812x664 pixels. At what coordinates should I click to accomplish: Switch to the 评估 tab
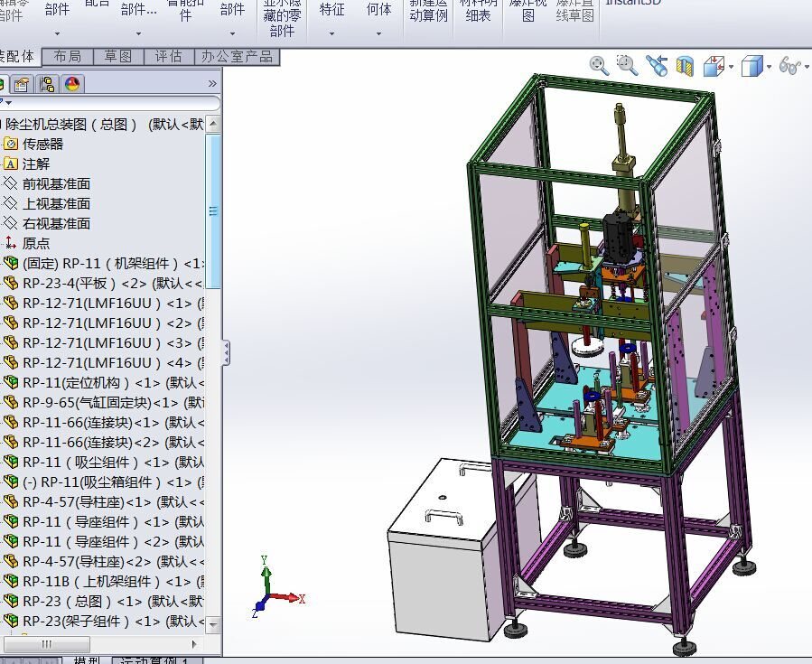tap(168, 56)
